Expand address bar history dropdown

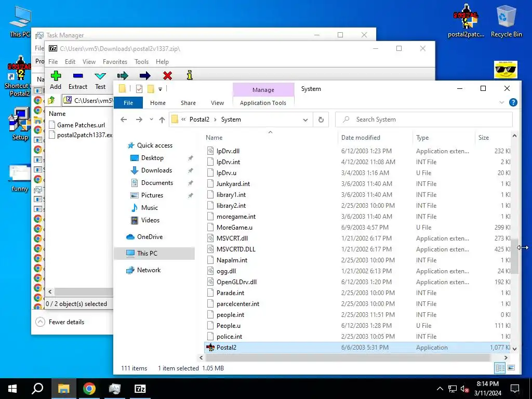(305, 120)
